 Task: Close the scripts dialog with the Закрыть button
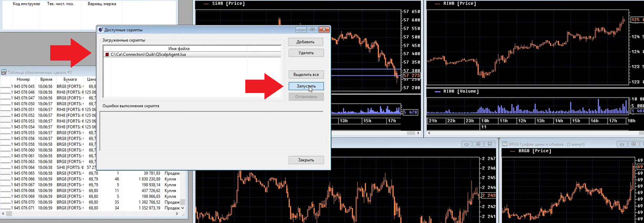click(x=306, y=160)
